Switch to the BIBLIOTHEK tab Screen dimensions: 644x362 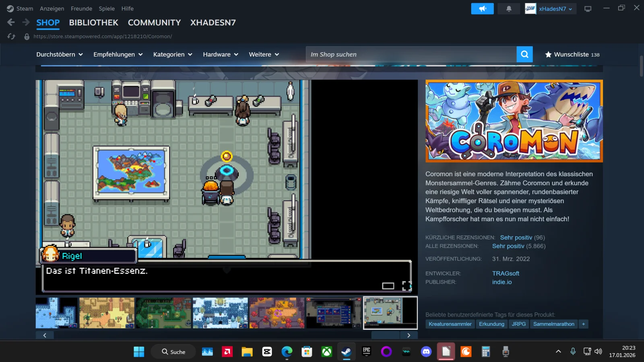point(94,23)
